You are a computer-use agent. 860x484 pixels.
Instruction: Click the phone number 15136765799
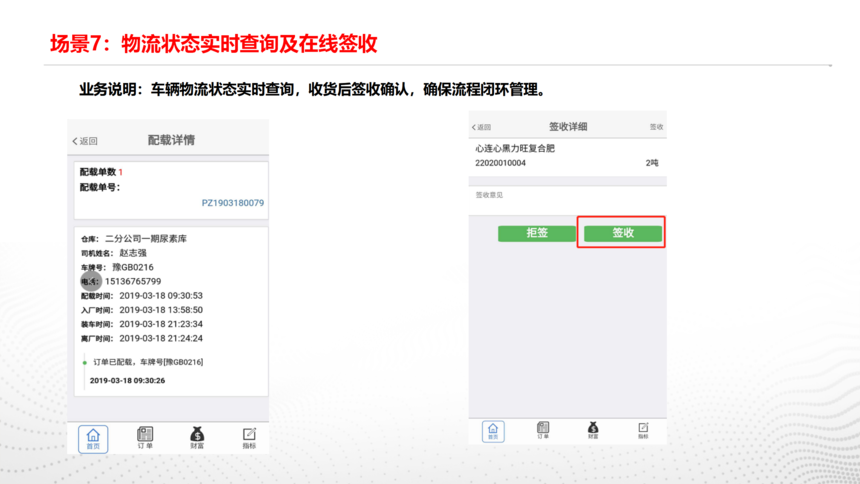click(x=133, y=282)
